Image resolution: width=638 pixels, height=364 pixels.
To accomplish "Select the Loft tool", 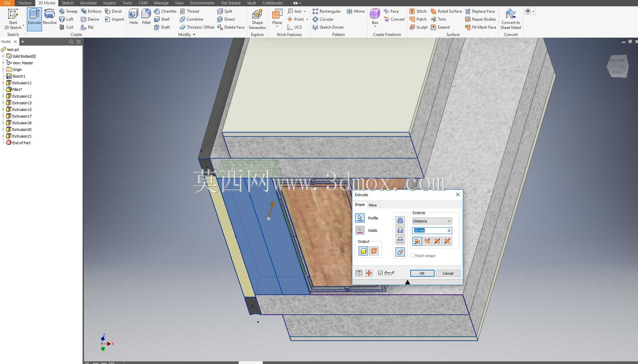I will [66, 19].
